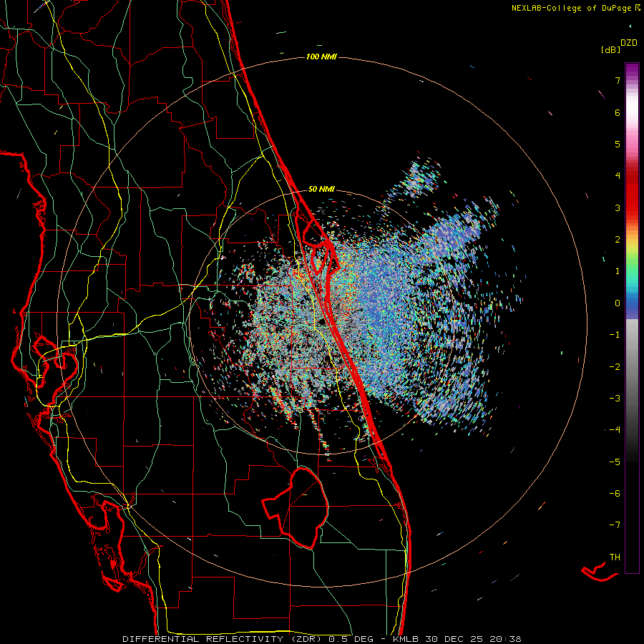644x644 pixels.
Task: Click the -5 dB scale label
Action: click(x=615, y=462)
